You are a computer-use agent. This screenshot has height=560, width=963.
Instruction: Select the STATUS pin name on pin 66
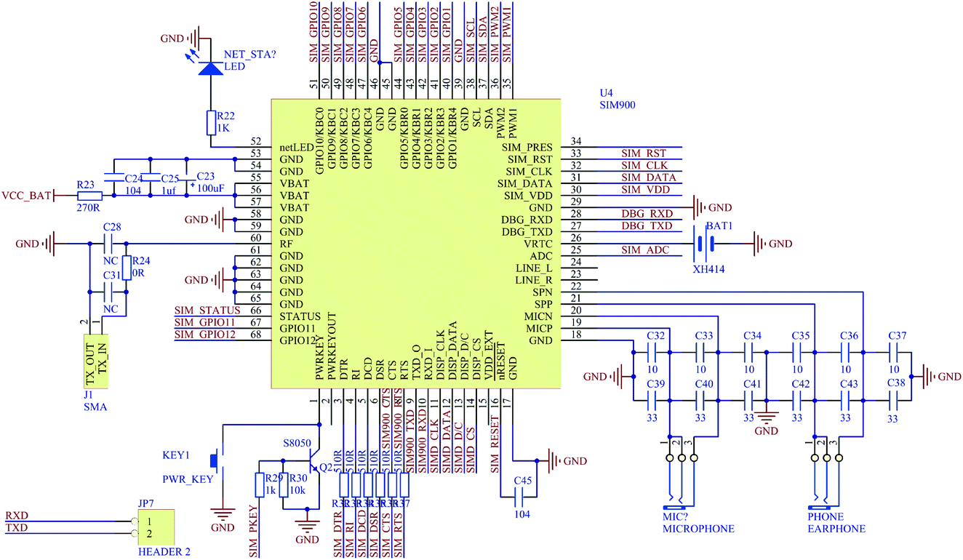pos(300,316)
